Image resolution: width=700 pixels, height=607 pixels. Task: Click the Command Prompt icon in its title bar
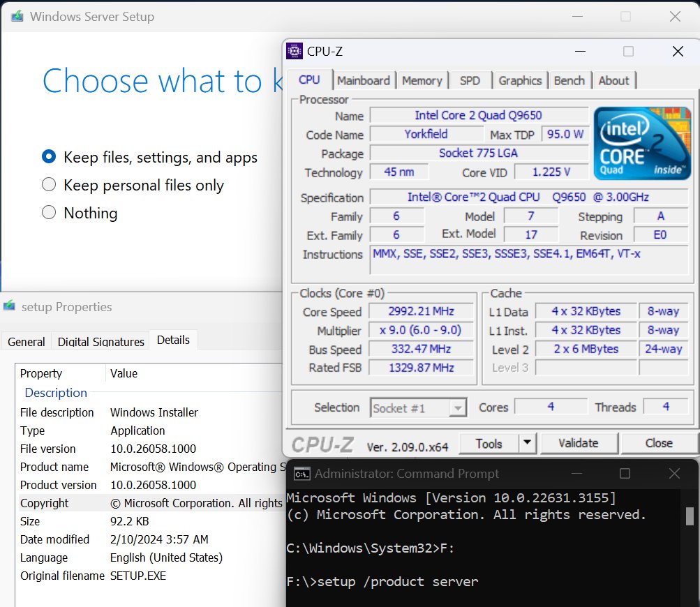point(301,473)
